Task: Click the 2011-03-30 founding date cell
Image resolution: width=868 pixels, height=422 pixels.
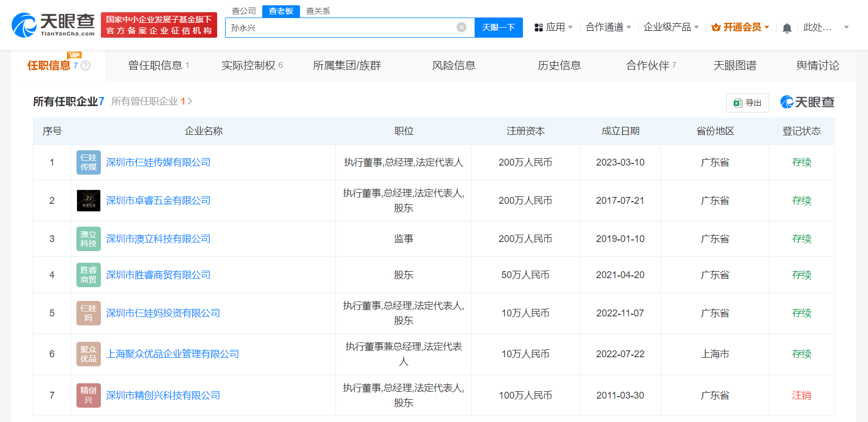Action: tap(620, 395)
